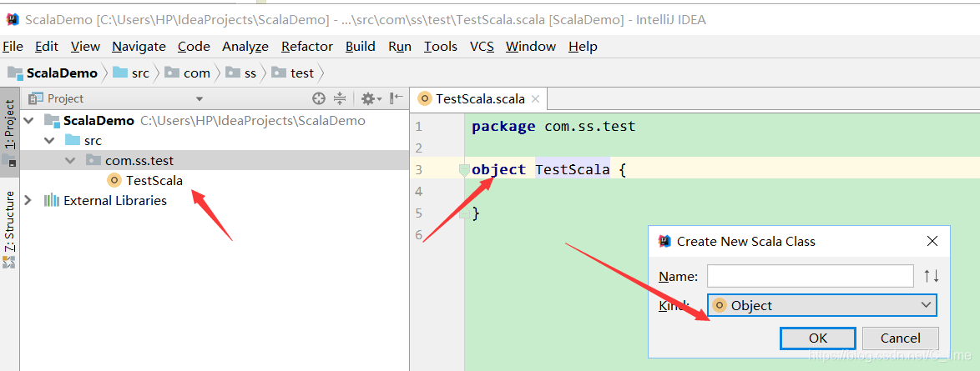This screenshot has height=371, width=980.
Task: Collapse the ScalaDemo project root node
Action: point(29,121)
